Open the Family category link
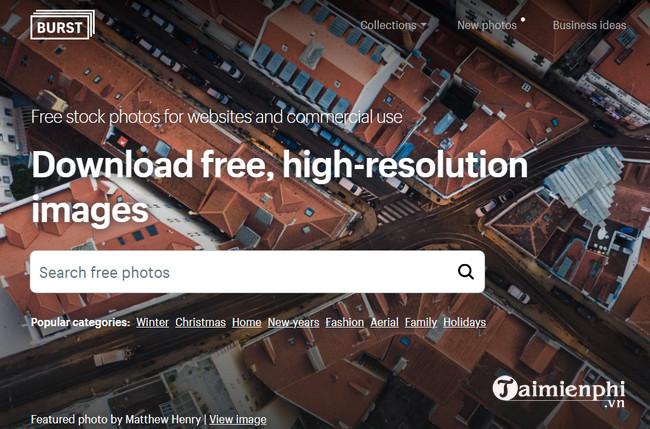The width and height of the screenshot is (650, 429). tap(421, 322)
